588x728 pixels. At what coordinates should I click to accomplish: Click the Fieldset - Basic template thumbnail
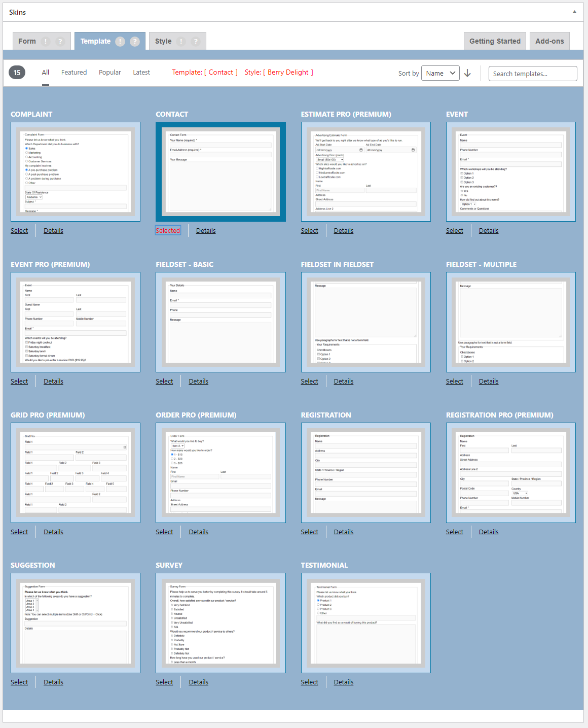pyautogui.click(x=220, y=322)
